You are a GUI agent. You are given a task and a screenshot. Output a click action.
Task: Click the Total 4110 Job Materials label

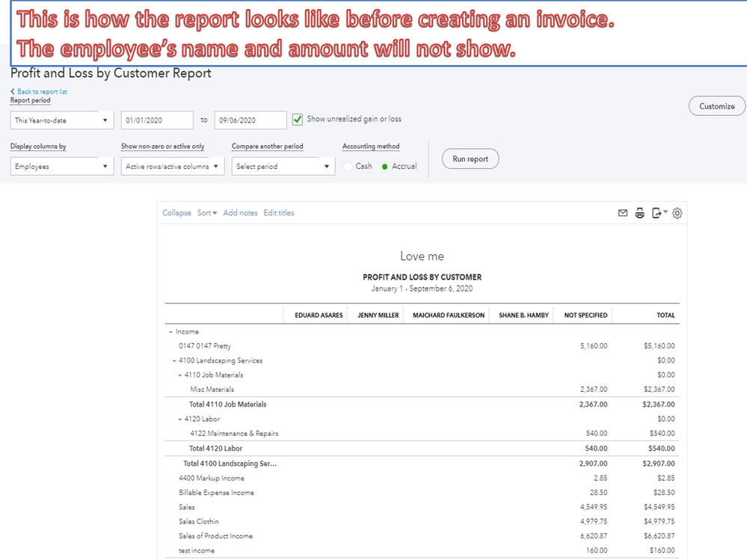228,404
